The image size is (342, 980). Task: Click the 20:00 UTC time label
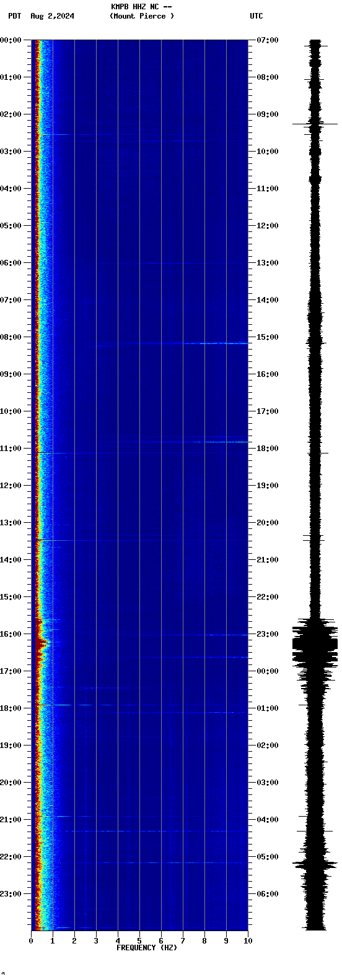[x=268, y=523]
